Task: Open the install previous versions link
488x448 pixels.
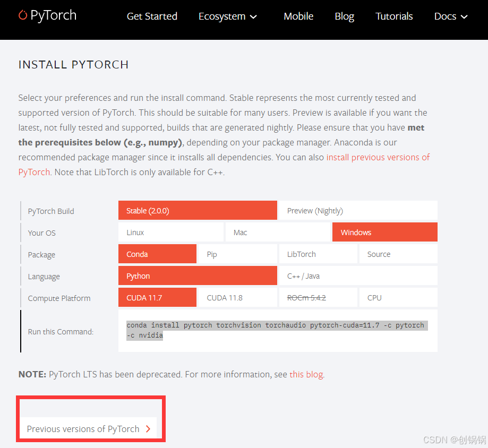Action: coord(378,157)
